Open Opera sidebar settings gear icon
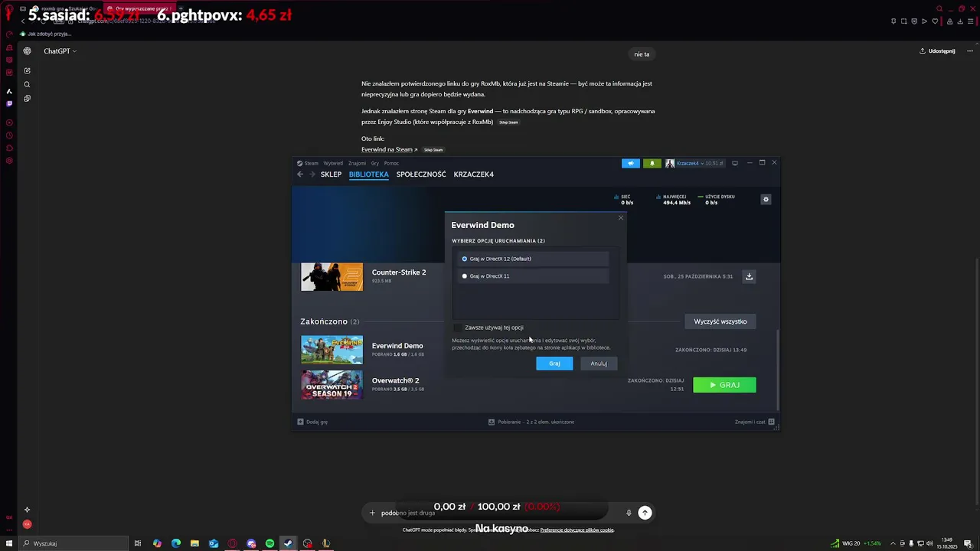 point(9,161)
